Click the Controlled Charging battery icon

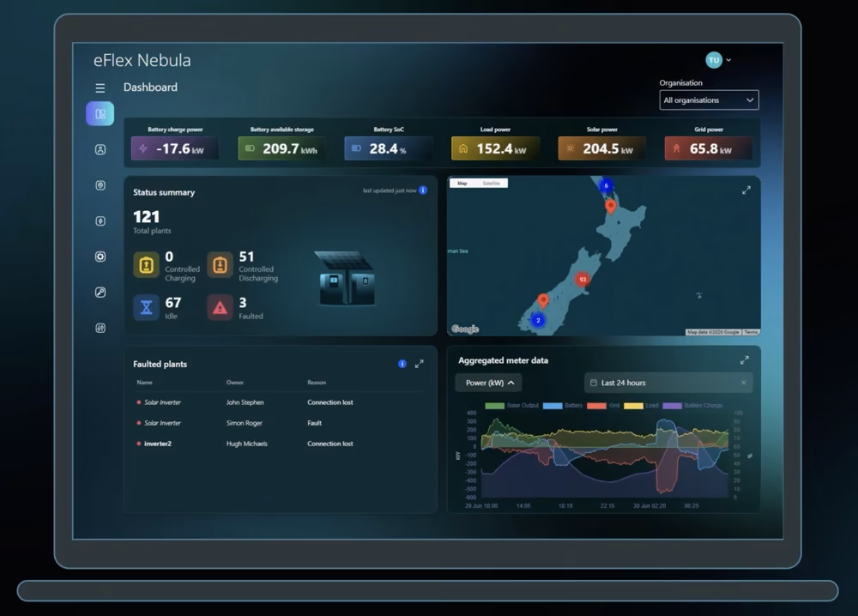[146, 265]
